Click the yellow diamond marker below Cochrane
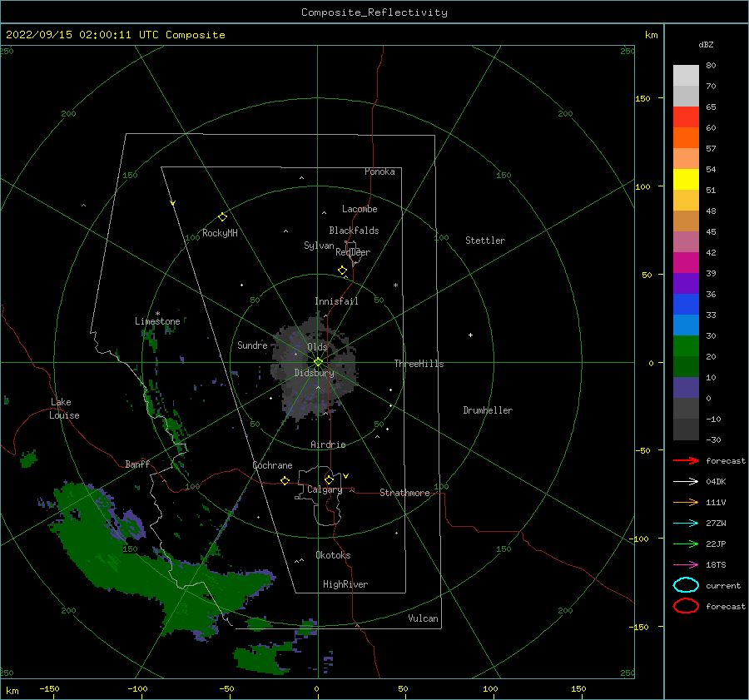Viewport: 749px width, 700px height. click(285, 481)
